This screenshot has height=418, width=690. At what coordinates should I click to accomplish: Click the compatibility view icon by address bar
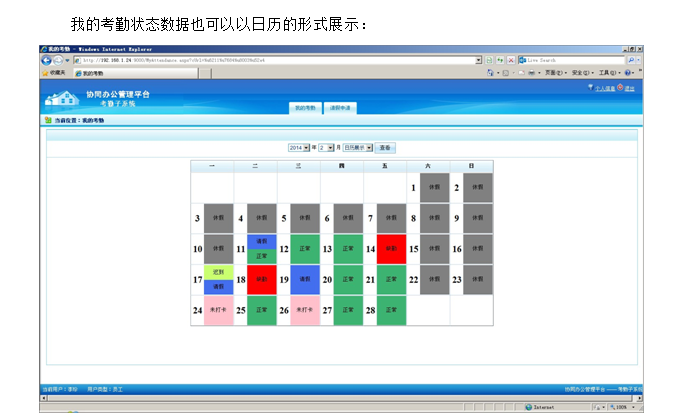pyautogui.click(x=489, y=60)
